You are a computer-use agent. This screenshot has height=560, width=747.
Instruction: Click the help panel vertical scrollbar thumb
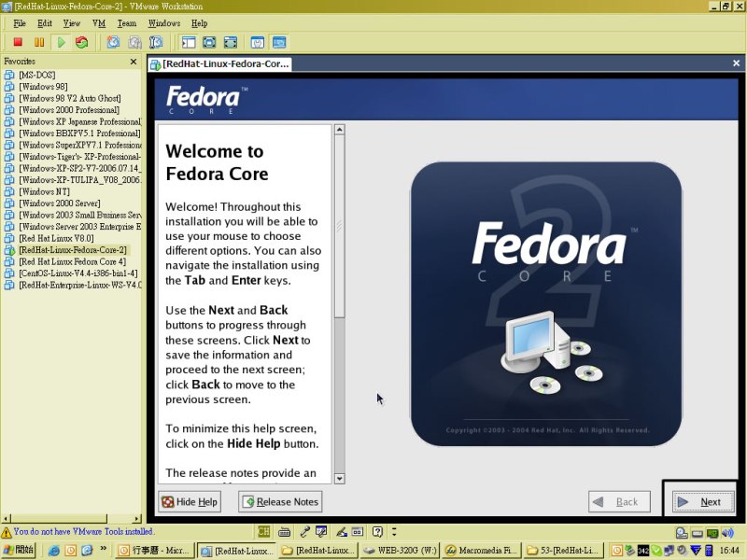(339, 226)
